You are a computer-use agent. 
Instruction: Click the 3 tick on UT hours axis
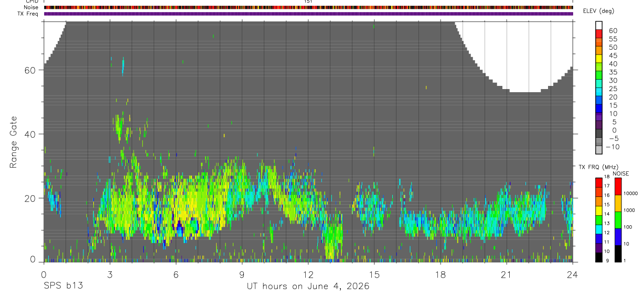(x=110, y=274)
